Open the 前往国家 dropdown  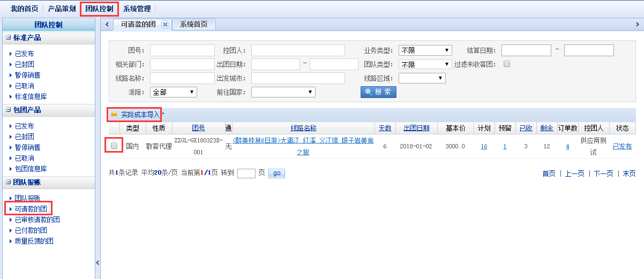(283, 92)
